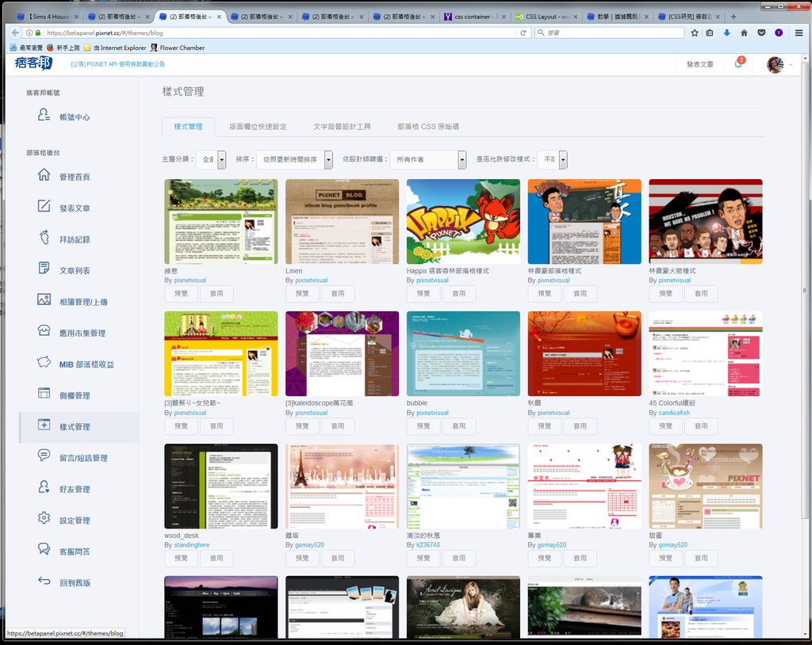Open standinghere author link

192,545
